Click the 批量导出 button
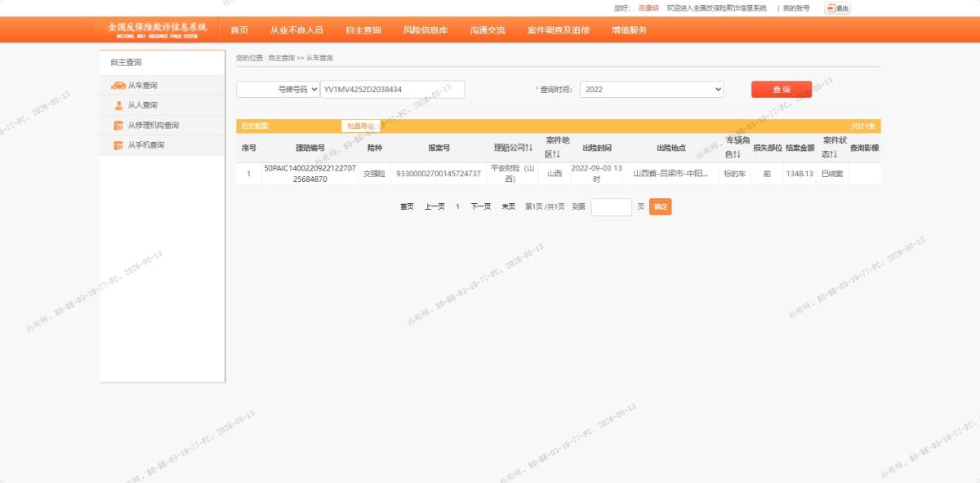Image resolution: width=980 pixels, height=483 pixels. click(x=360, y=126)
